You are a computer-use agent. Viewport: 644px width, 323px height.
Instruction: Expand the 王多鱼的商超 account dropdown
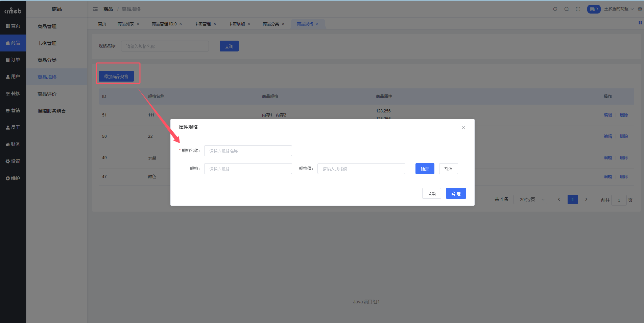point(619,9)
